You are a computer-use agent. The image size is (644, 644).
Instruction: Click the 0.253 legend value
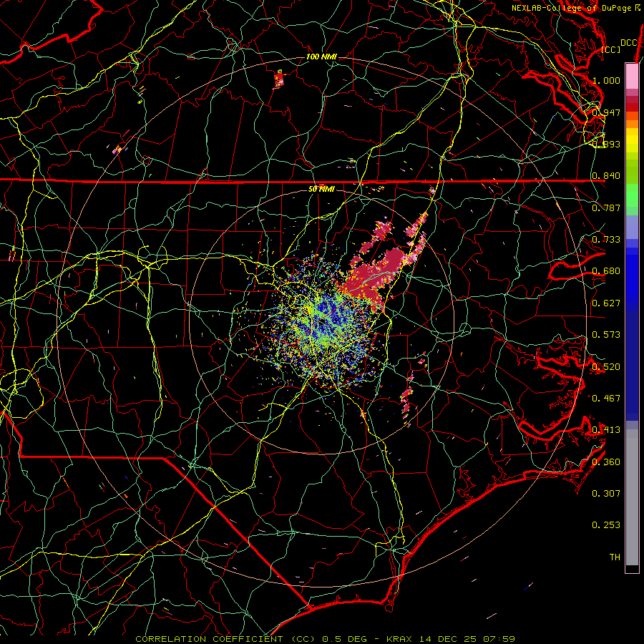606,525
